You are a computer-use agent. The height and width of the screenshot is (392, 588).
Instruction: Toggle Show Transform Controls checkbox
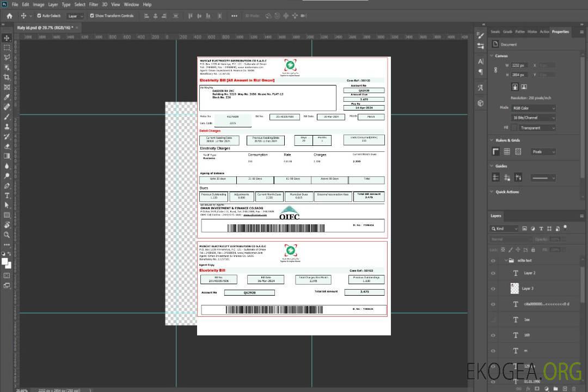click(92, 16)
